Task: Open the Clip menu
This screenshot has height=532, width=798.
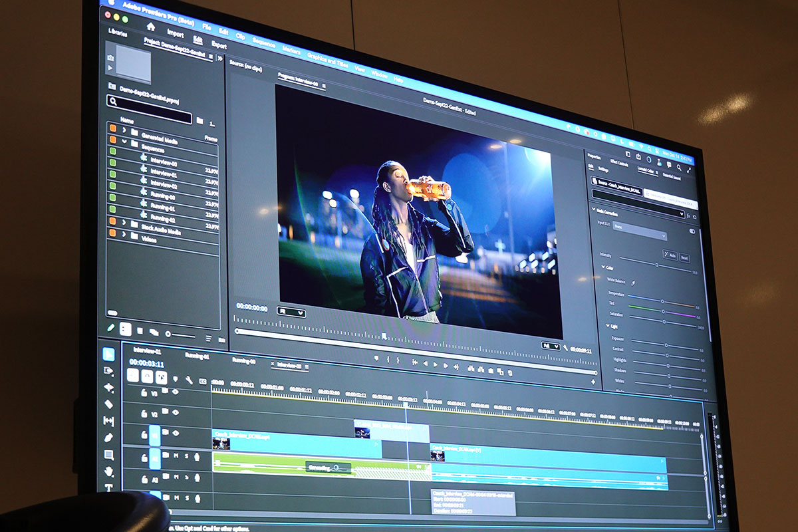Action: coord(240,36)
